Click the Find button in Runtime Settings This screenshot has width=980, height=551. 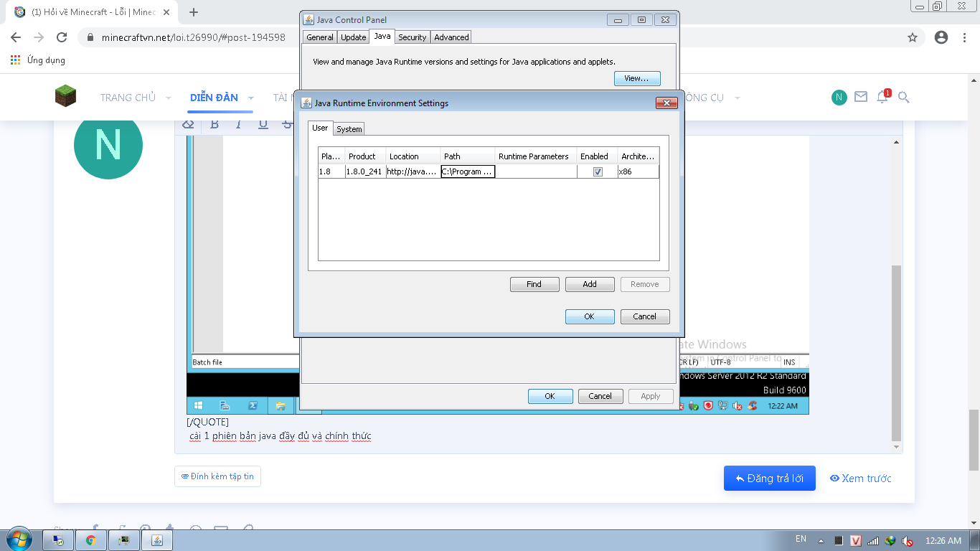(534, 284)
